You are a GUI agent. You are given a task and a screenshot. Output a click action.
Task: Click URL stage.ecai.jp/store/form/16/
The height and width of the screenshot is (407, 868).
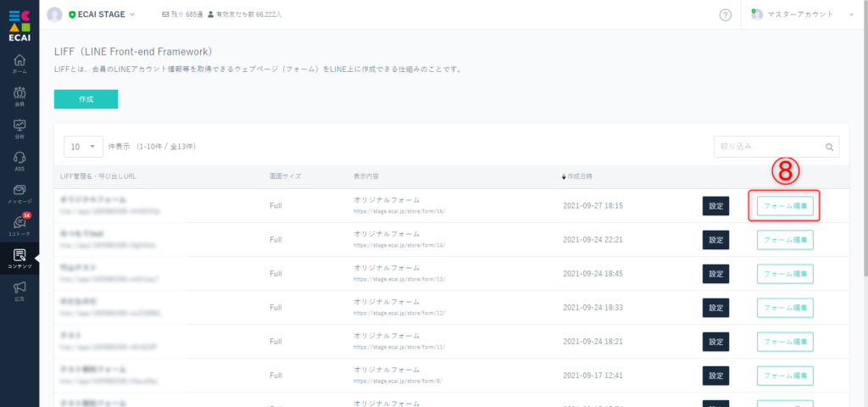[x=399, y=211]
